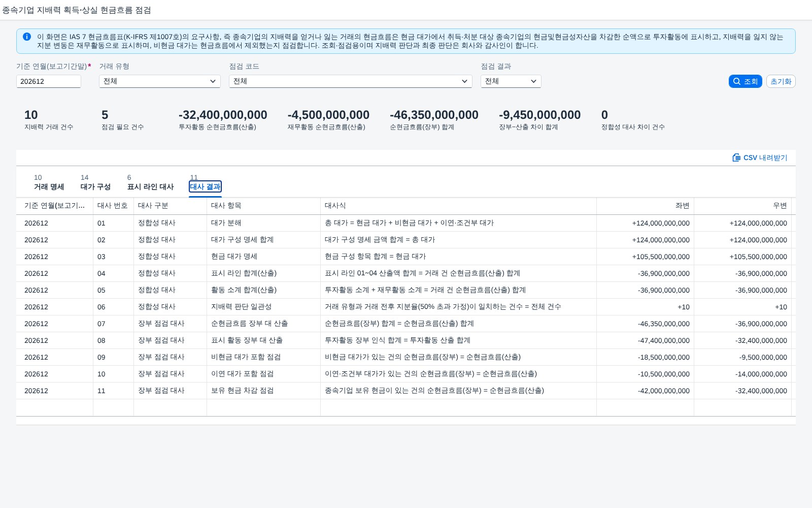
Task: Click the 대사 구분 column header
Action: 170,206
